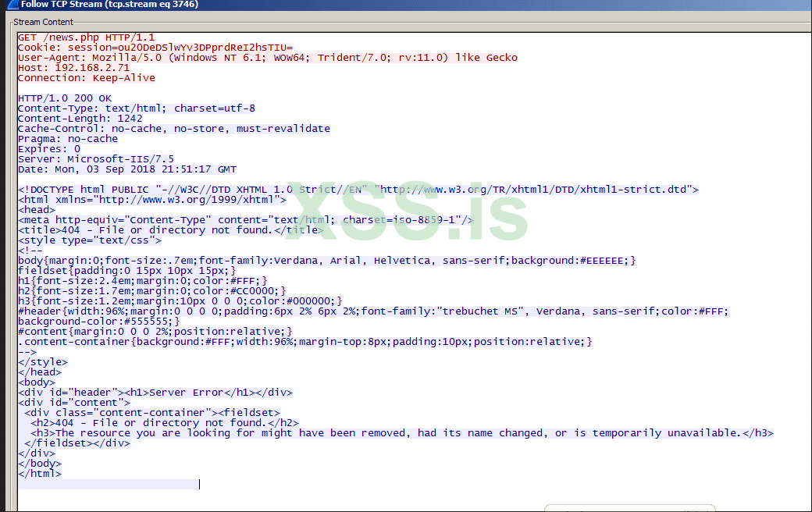Image resolution: width=812 pixels, height=512 pixels.
Task: Select the .content-container CSS rule line
Action: (x=305, y=342)
